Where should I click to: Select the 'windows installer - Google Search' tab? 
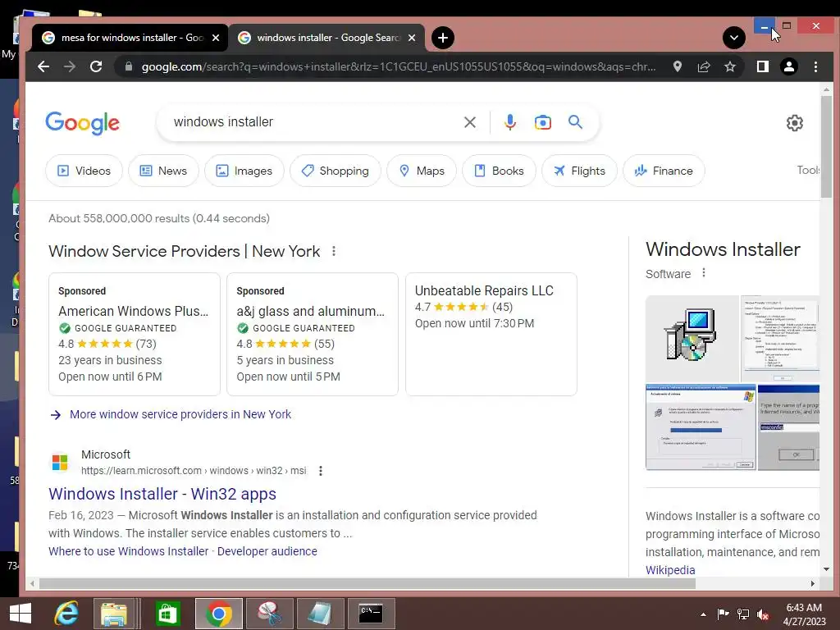coord(327,38)
